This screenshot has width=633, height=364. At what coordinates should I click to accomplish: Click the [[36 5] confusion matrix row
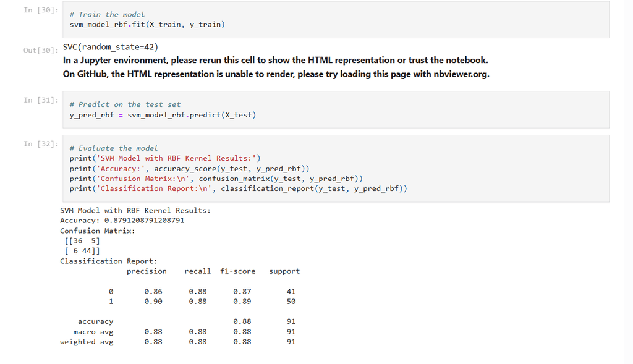[x=82, y=240]
